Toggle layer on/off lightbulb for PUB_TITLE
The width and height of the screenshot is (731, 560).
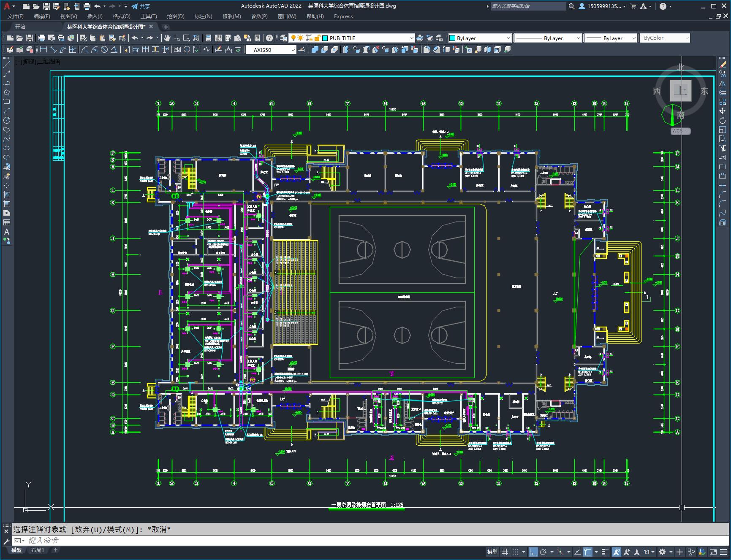coord(293,38)
